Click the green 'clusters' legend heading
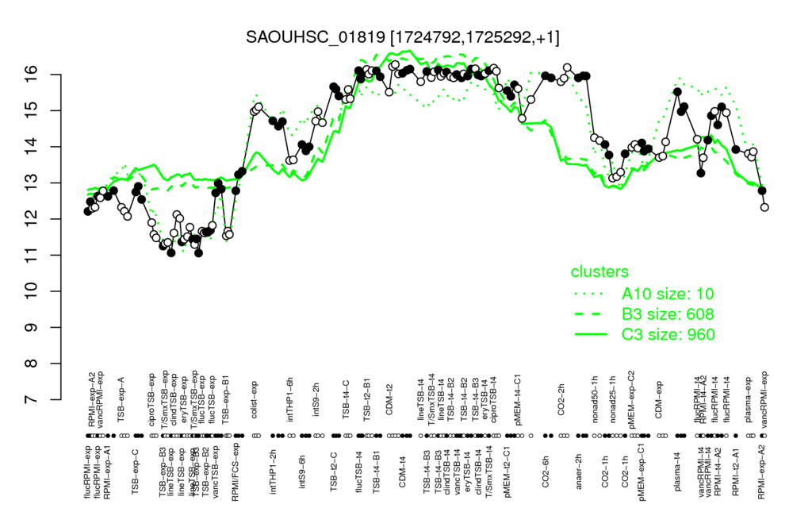The width and height of the screenshot is (812, 508). click(599, 271)
